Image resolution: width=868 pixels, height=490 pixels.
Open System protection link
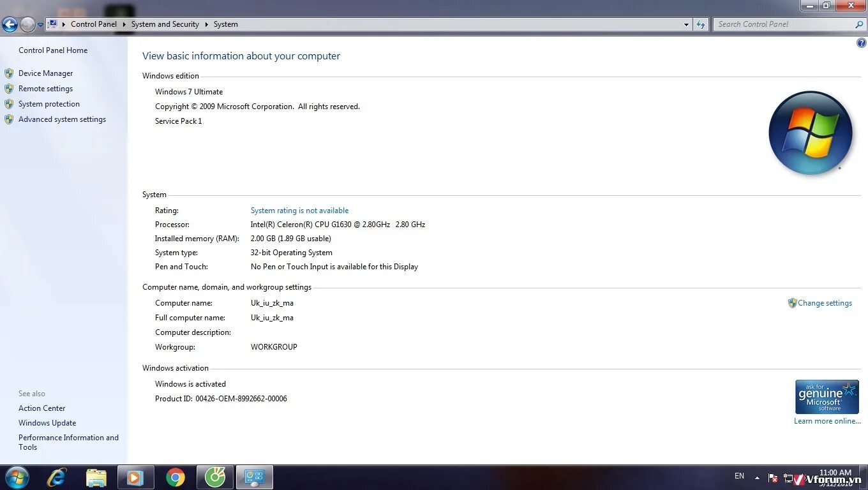pyautogui.click(x=49, y=104)
